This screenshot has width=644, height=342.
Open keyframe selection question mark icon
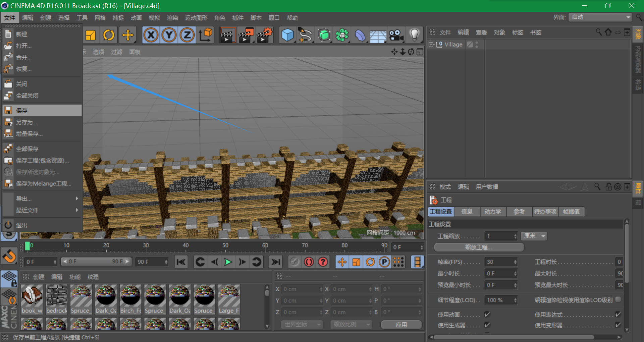pyautogui.click(x=323, y=262)
